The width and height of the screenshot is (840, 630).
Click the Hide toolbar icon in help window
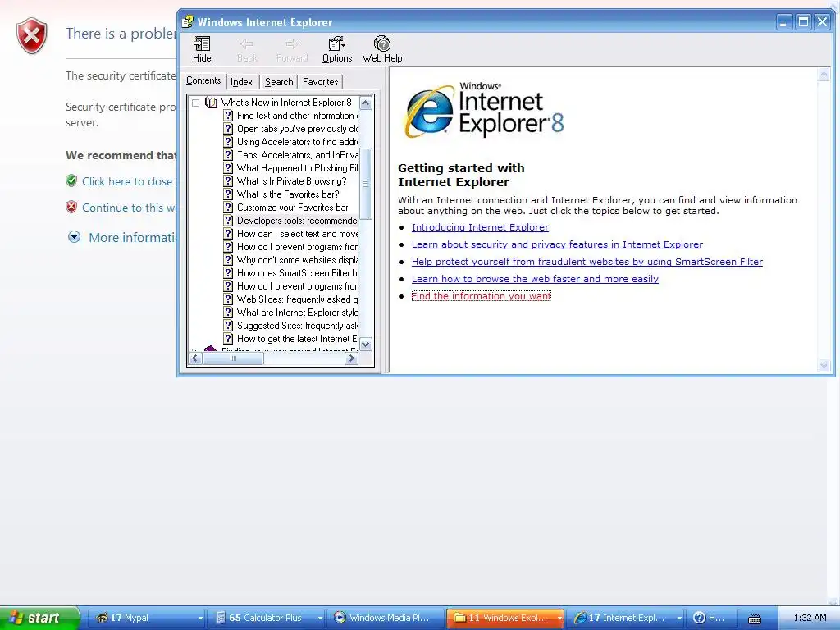[202, 49]
